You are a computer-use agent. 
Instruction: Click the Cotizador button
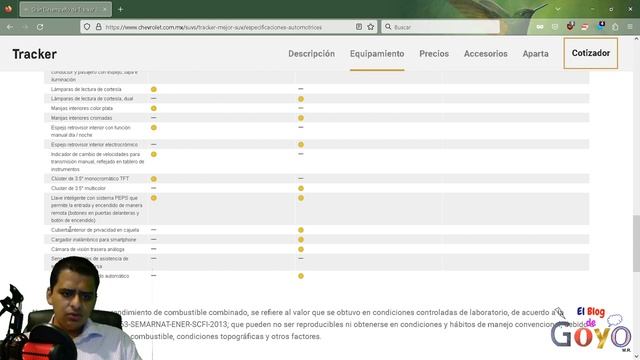click(x=591, y=53)
